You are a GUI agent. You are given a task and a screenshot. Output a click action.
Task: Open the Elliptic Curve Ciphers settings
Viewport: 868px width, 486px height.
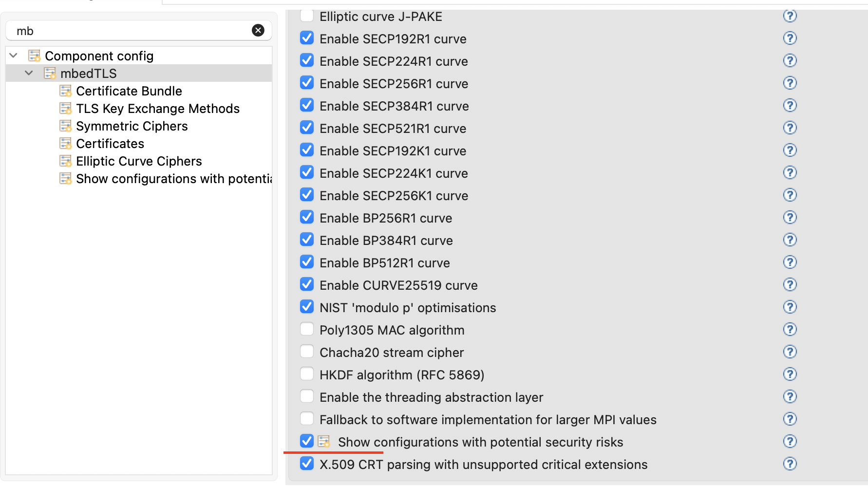[139, 161]
